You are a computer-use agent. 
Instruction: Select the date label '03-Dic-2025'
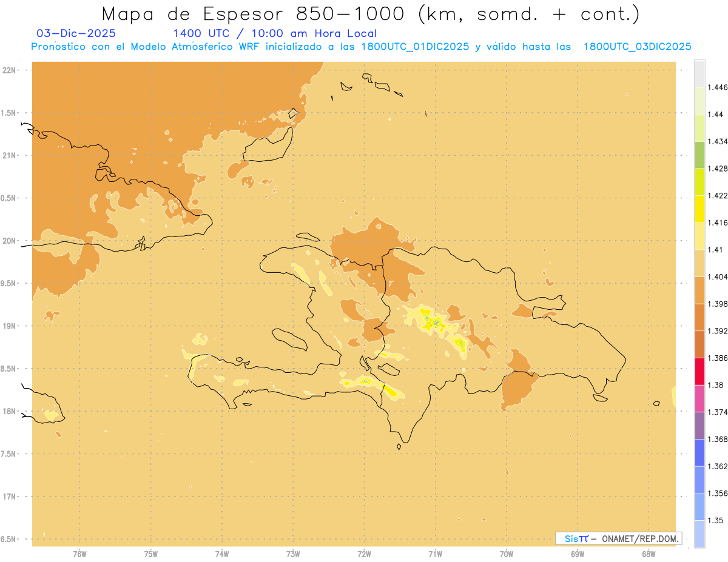pyautogui.click(x=76, y=33)
